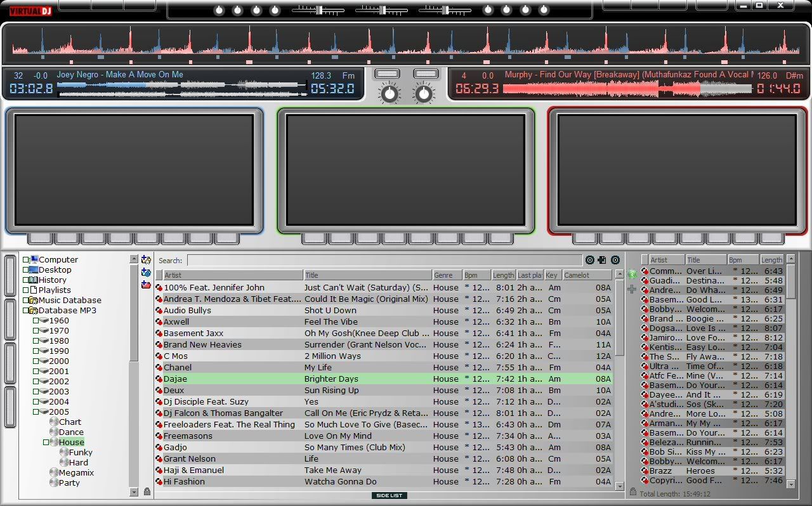
Task: Select the Dance folder
Action: point(71,432)
